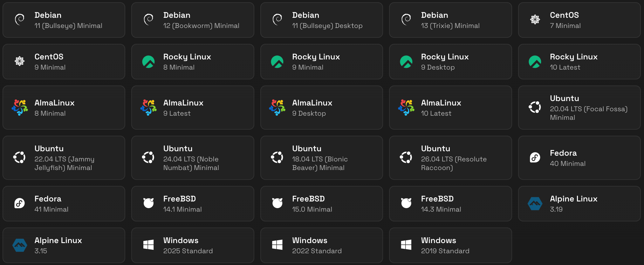This screenshot has height=265, width=644.
Task: Click the Debian swirl icon for 11 (Bullseye) Minimal
Action: 20,20
